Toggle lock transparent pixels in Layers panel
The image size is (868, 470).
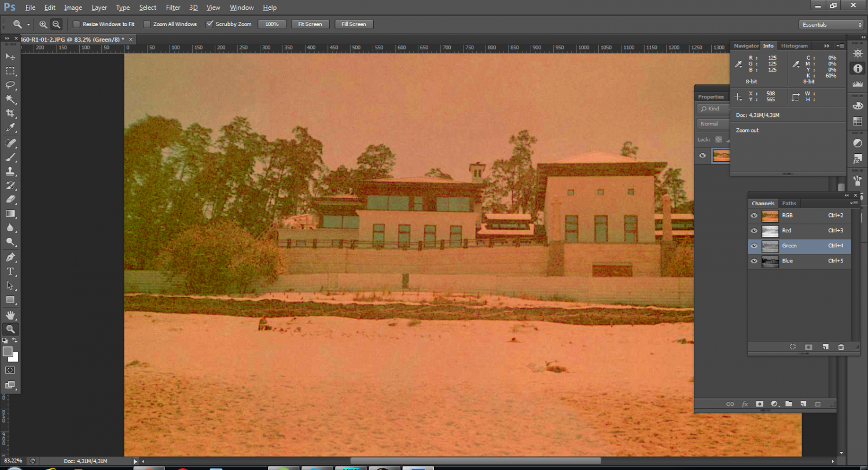point(718,140)
